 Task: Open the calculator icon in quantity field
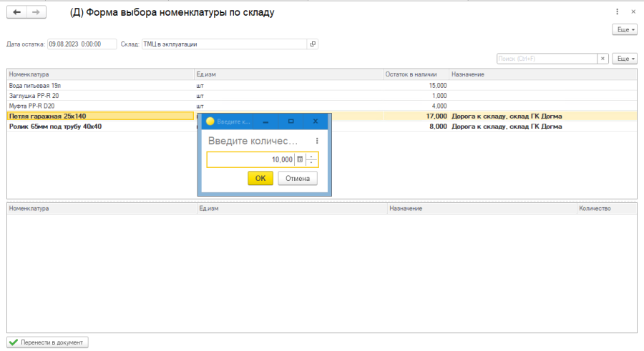coord(300,159)
